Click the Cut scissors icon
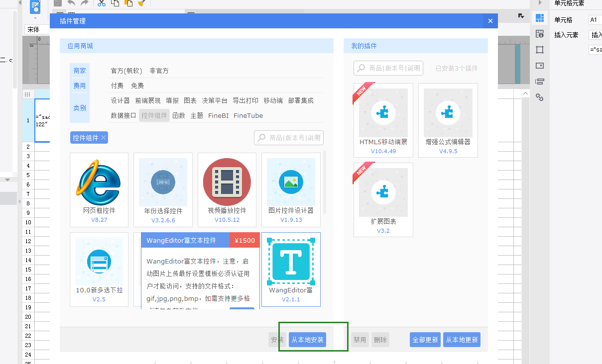The image size is (602, 364). click(x=102, y=3)
